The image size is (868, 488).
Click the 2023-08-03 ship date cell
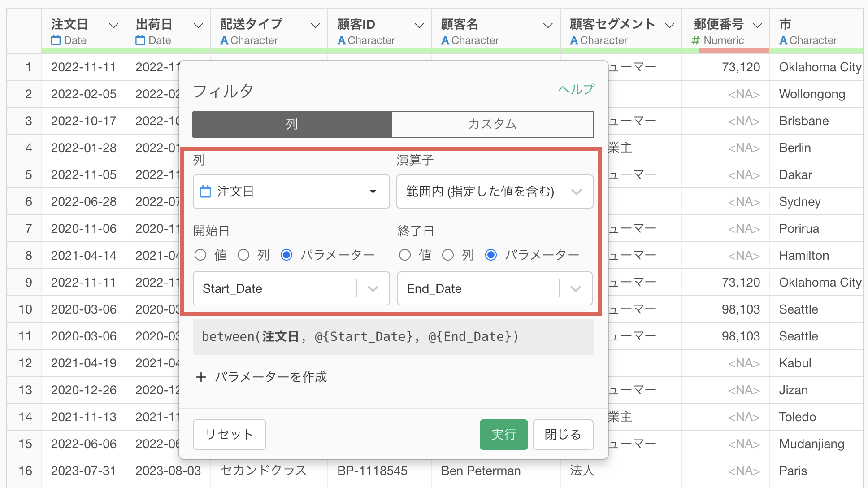[168, 471]
